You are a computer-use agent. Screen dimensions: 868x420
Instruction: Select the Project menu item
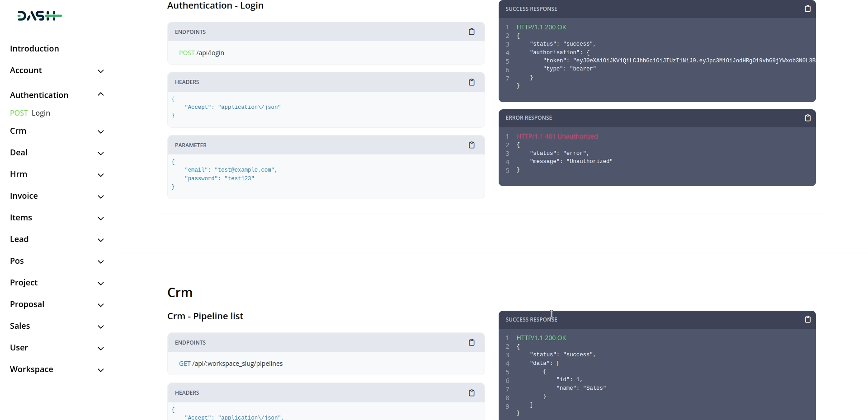[24, 282]
